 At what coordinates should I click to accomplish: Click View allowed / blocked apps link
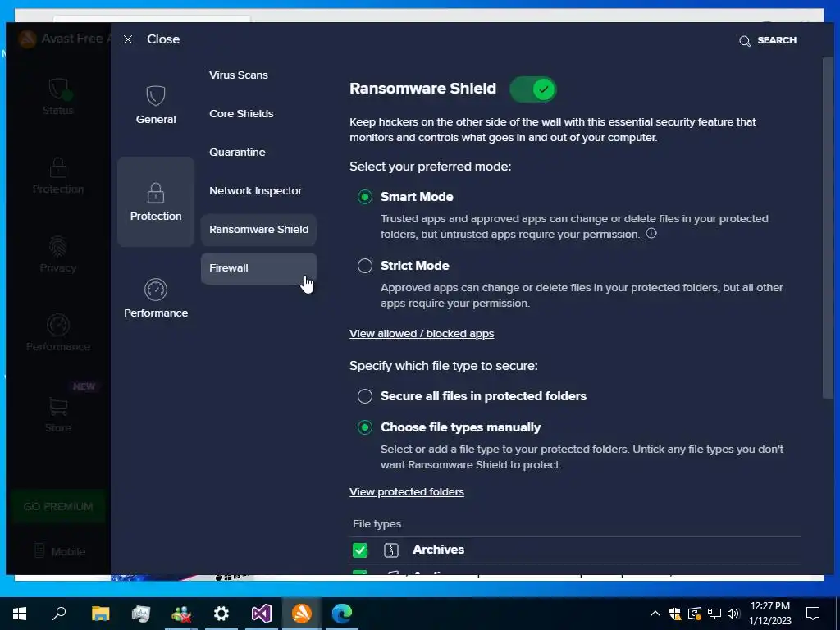[422, 334]
